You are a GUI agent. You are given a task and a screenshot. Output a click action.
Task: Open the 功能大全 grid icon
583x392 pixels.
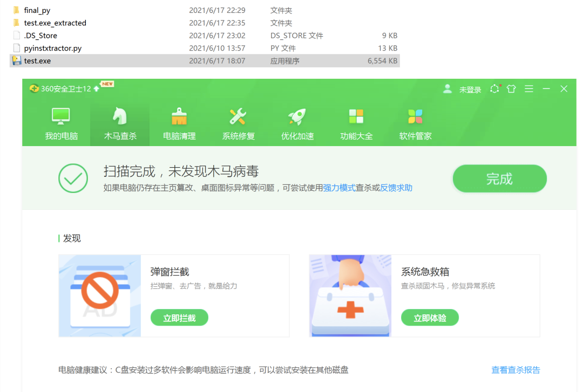[356, 116]
